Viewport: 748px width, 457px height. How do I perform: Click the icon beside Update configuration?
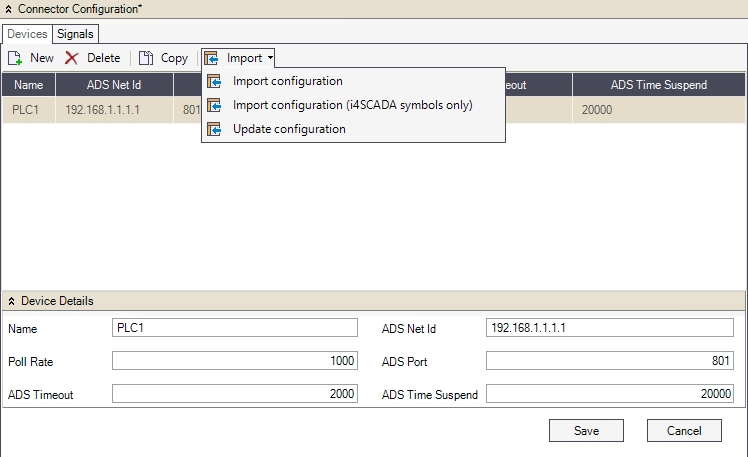point(214,129)
